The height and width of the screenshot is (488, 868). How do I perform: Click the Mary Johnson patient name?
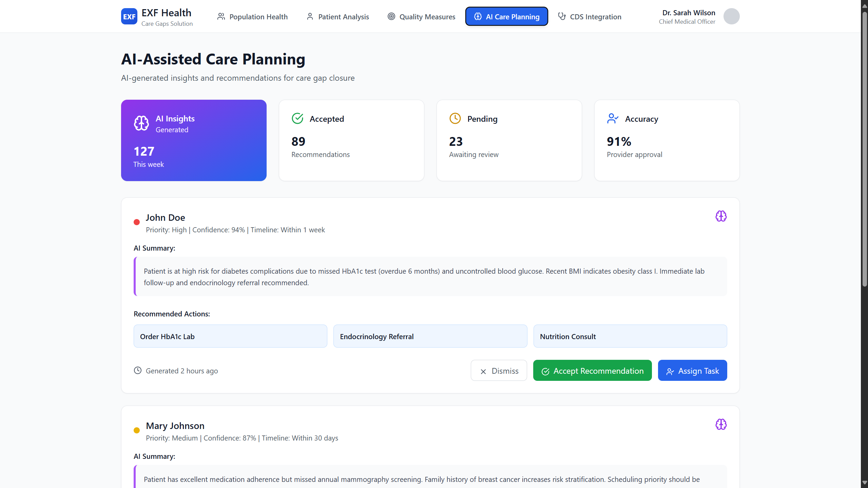tap(175, 426)
